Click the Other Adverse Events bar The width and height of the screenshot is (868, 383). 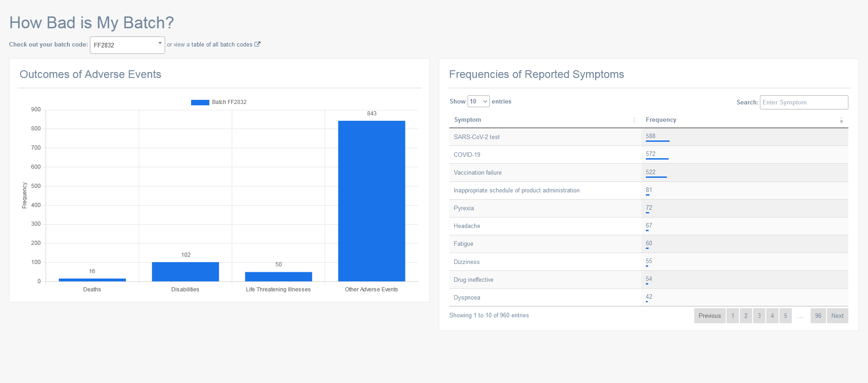[371, 201]
